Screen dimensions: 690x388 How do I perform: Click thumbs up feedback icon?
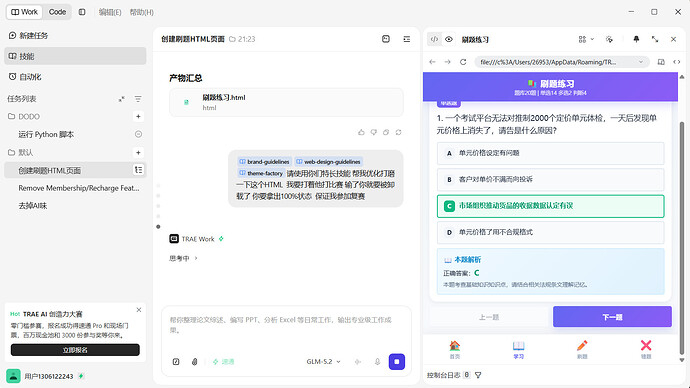pyautogui.click(x=361, y=132)
